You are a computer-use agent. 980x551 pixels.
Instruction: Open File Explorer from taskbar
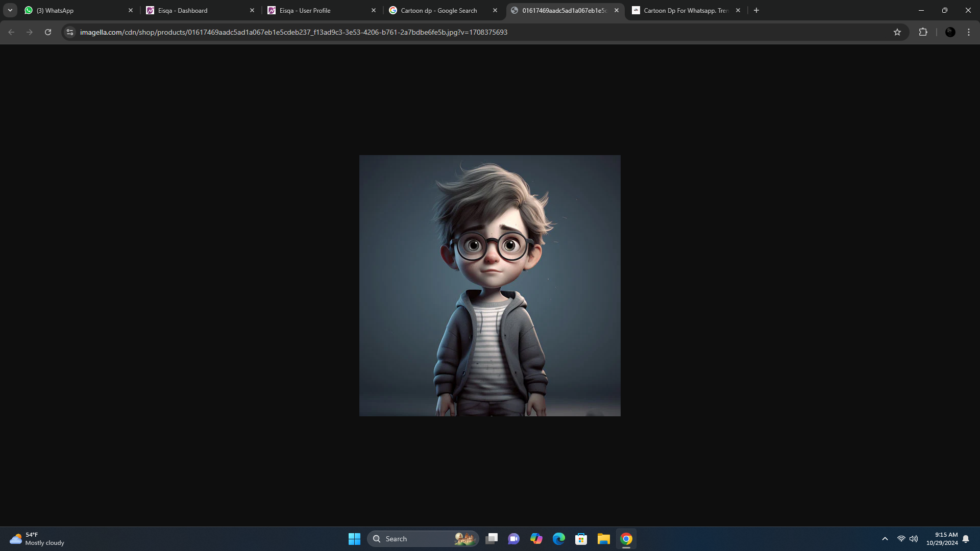point(604,539)
